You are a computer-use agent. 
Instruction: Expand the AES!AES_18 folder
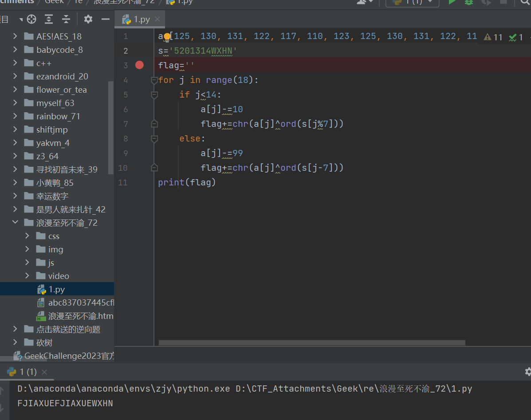(15, 36)
